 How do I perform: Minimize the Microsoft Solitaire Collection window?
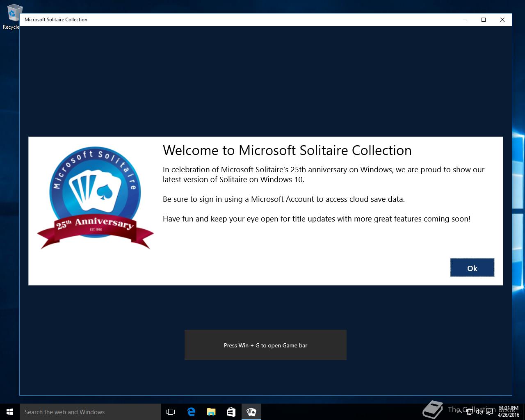click(465, 20)
